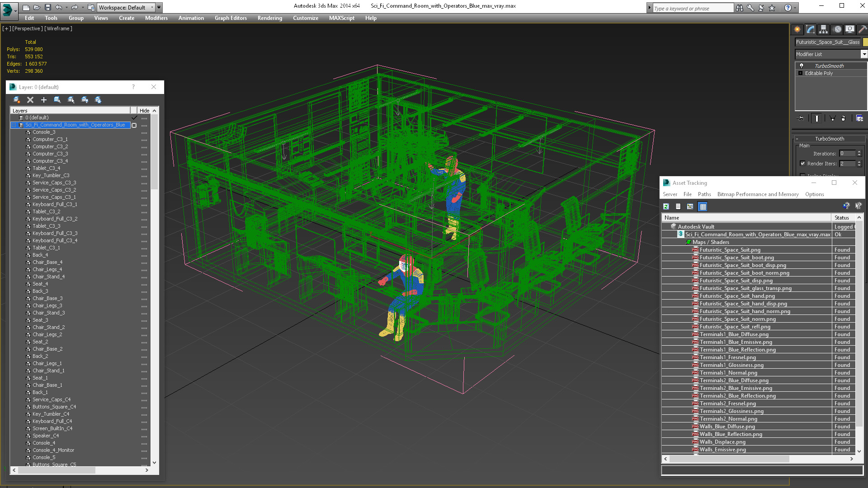Open the Motion command panel tab

(837, 29)
